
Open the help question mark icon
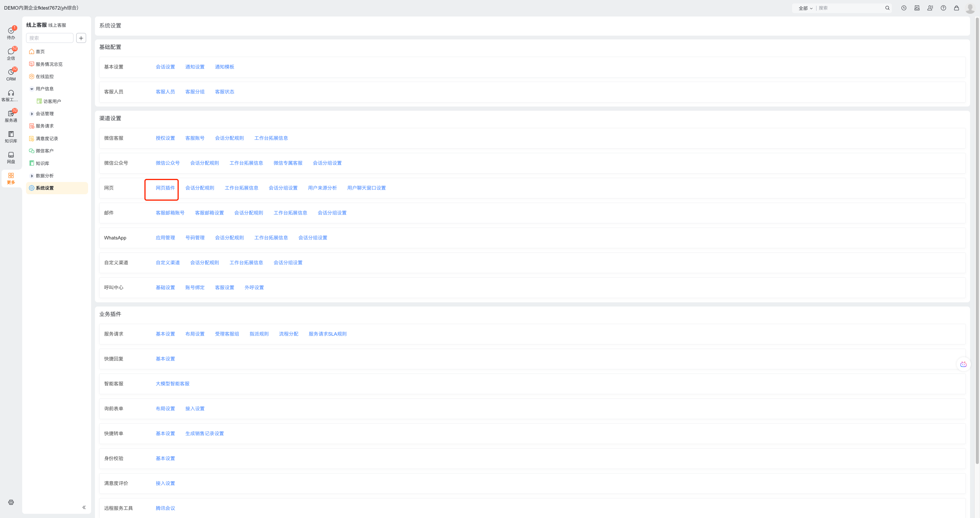[943, 8]
